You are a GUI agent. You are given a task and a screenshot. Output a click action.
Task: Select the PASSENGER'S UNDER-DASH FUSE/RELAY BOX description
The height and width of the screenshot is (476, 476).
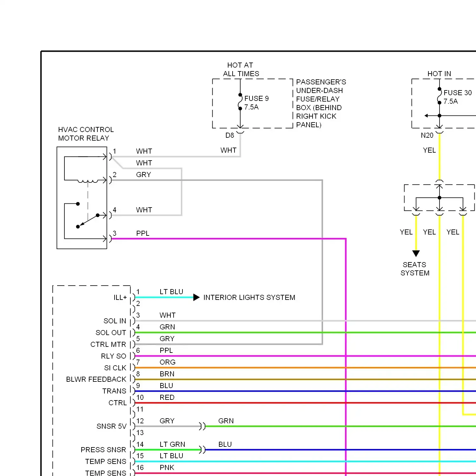coord(321,103)
